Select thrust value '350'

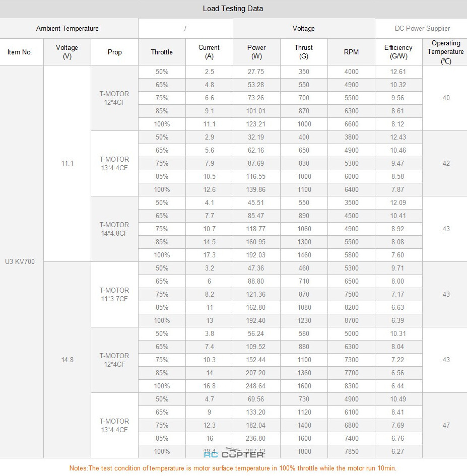[x=304, y=72]
